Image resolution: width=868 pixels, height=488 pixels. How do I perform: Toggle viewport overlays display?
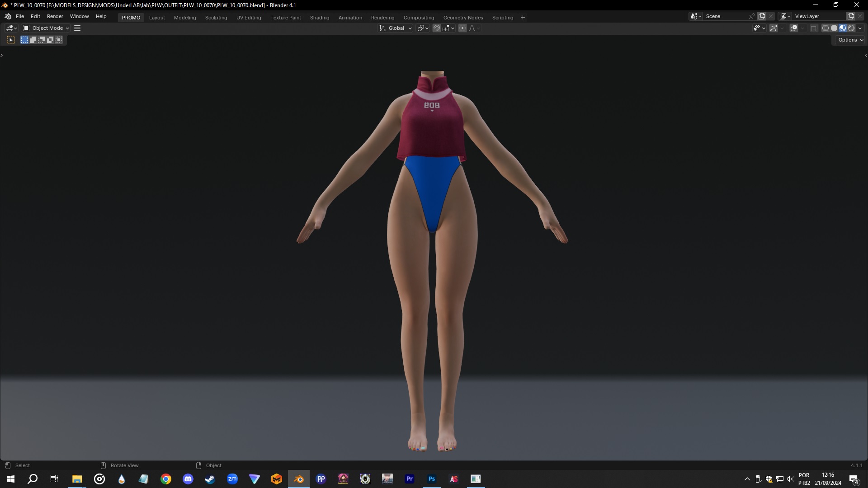pos(794,28)
